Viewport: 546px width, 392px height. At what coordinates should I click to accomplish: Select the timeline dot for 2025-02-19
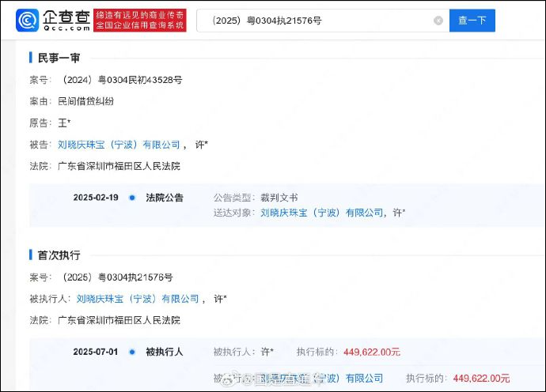coord(131,198)
